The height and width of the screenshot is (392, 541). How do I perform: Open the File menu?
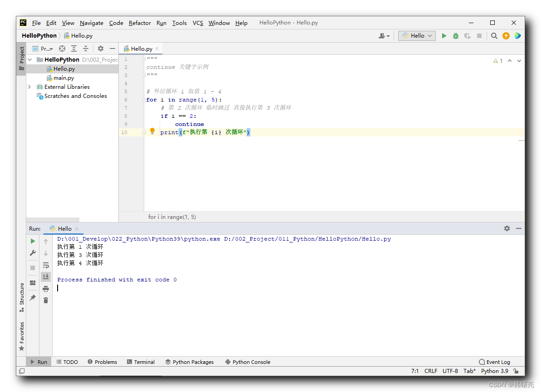point(36,23)
